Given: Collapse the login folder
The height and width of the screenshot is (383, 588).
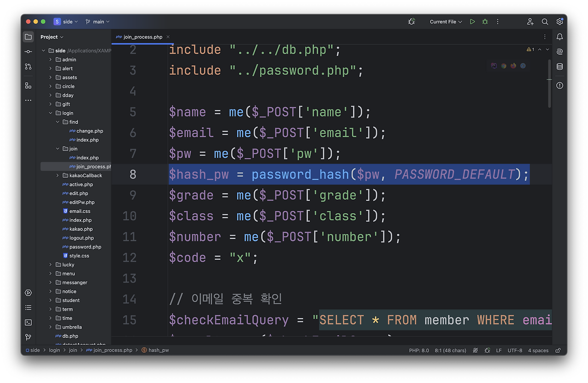Looking at the screenshot, I should [51, 113].
